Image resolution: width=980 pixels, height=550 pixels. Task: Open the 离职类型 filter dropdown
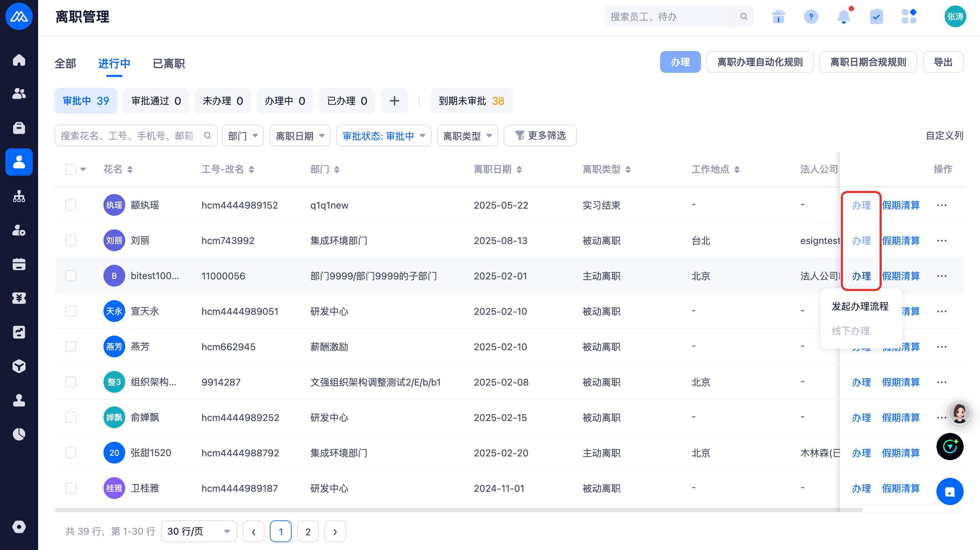pyautogui.click(x=467, y=136)
